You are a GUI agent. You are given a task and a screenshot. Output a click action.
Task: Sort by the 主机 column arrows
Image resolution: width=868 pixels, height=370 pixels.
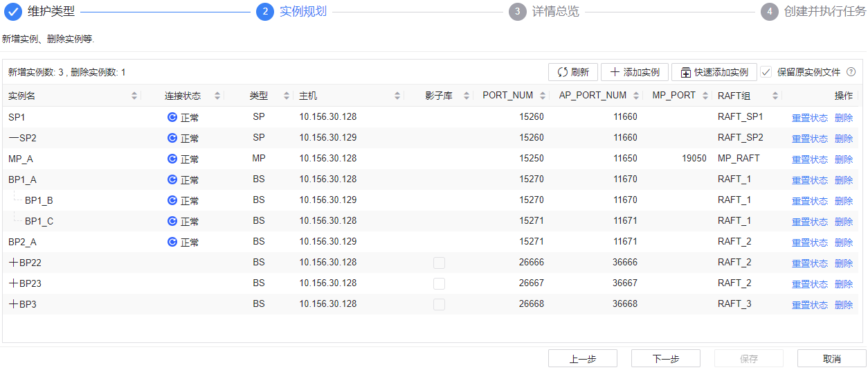coord(397,96)
